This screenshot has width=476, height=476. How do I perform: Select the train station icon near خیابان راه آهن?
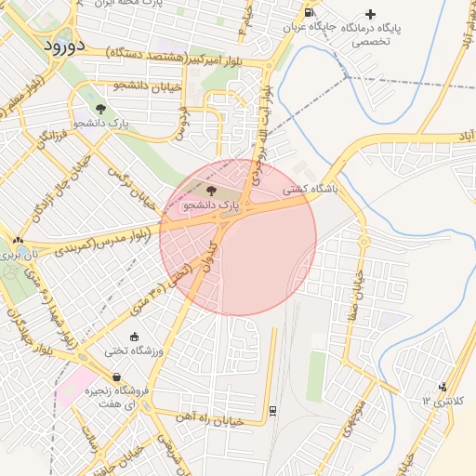(x=272, y=411)
